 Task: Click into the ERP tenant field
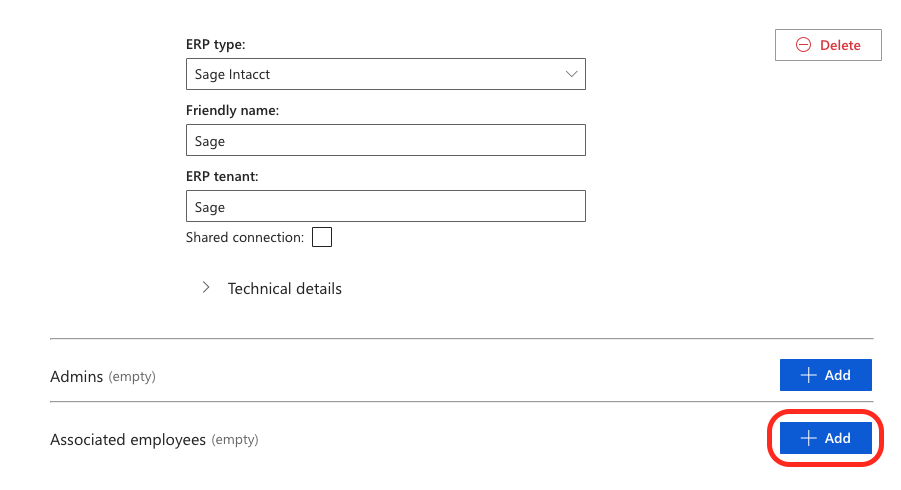[385, 206]
